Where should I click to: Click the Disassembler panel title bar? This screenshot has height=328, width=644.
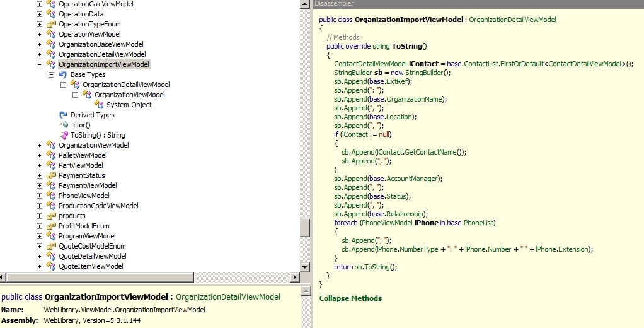(x=478, y=4)
